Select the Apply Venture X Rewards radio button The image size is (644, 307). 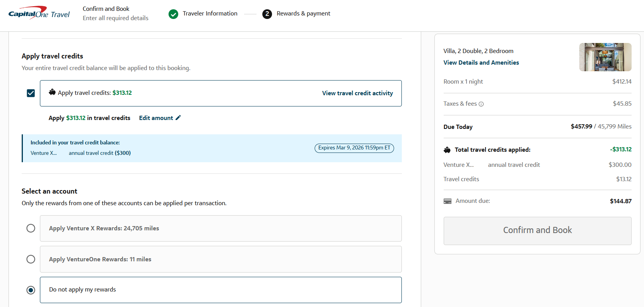click(31, 228)
